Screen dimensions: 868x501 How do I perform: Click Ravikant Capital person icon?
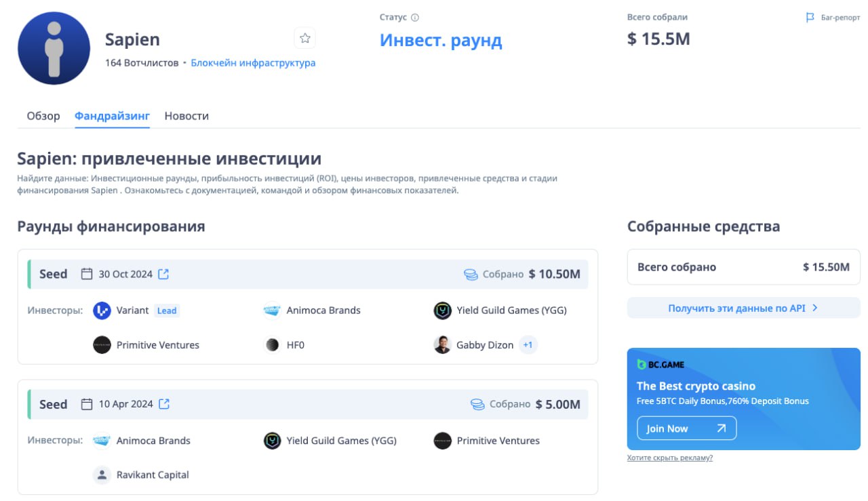coord(102,475)
